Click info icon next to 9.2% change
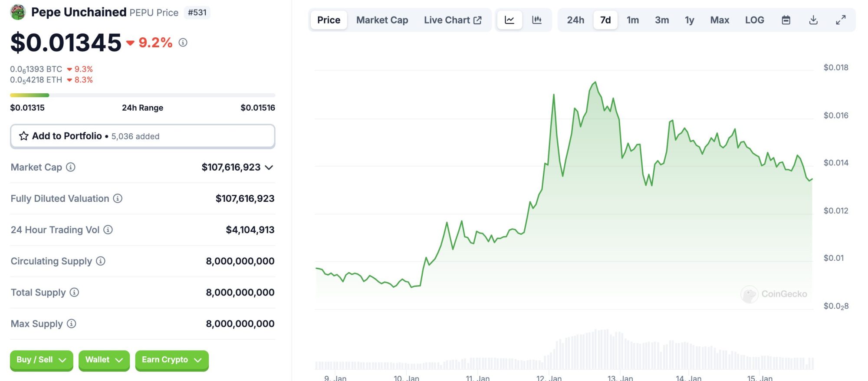The image size is (868, 381). (x=183, y=43)
